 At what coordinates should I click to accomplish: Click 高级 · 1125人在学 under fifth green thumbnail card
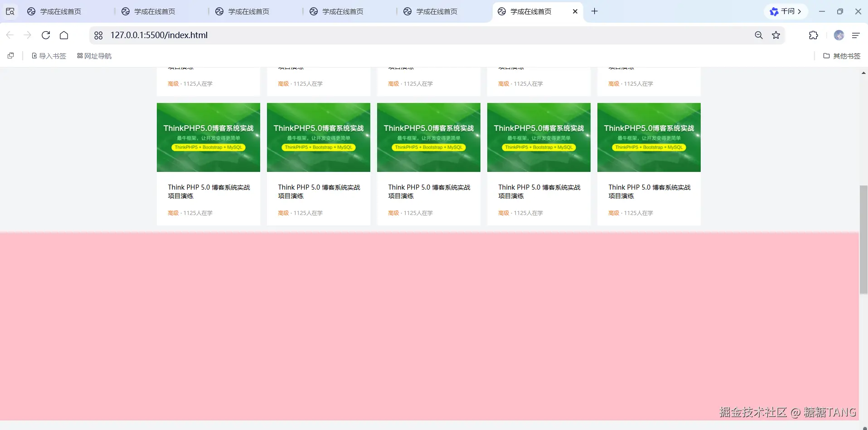(630, 213)
